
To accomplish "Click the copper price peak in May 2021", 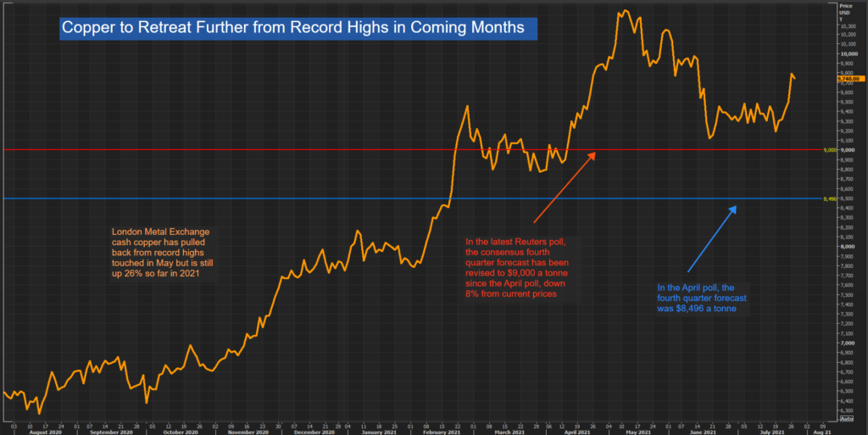I will (626, 11).
